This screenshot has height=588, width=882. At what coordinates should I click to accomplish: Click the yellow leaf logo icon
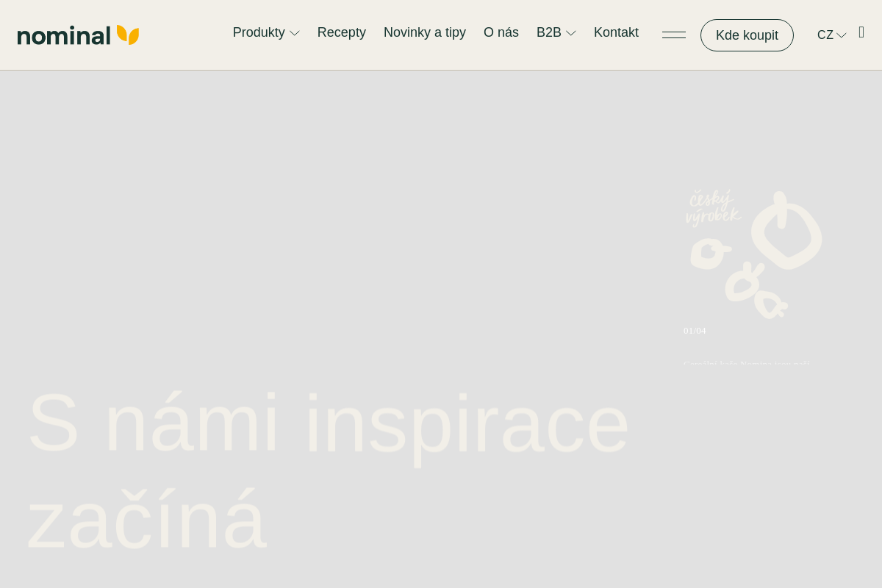pyautogui.click(x=128, y=35)
